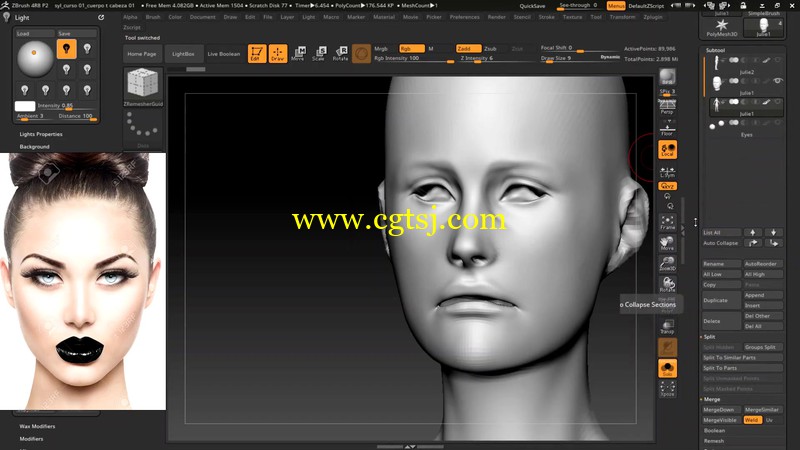Screen dimensions: 800x450
Task: Select the Rotate transform icon in top shelf
Action: coord(340,54)
